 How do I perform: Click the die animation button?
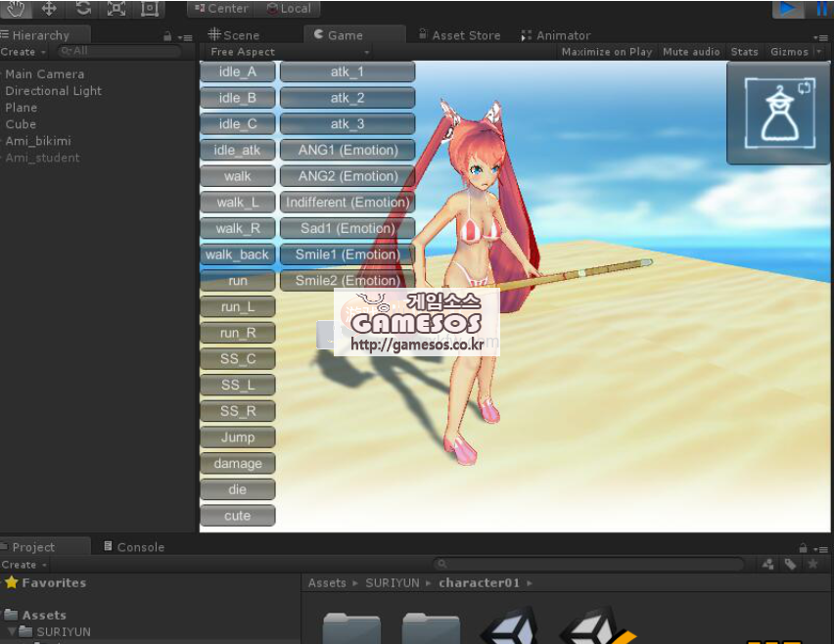point(238,489)
